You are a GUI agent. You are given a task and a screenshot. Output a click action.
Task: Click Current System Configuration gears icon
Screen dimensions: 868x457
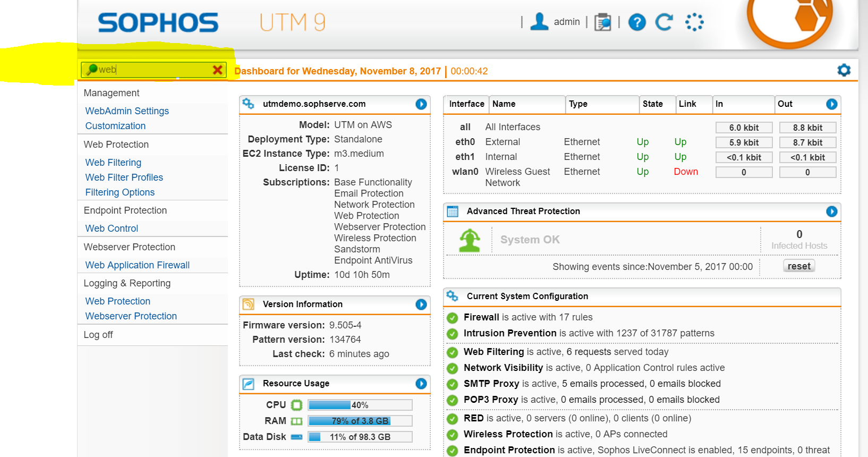[x=452, y=296]
